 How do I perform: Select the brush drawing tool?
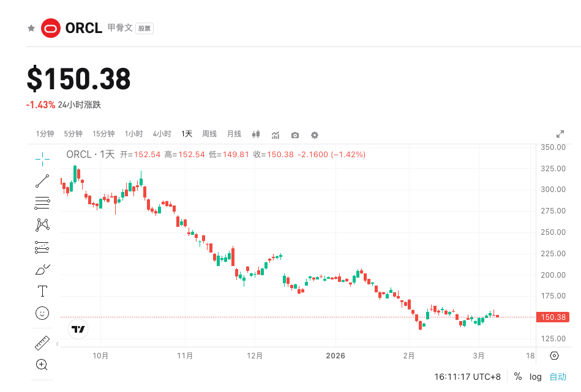[x=42, y=269]
